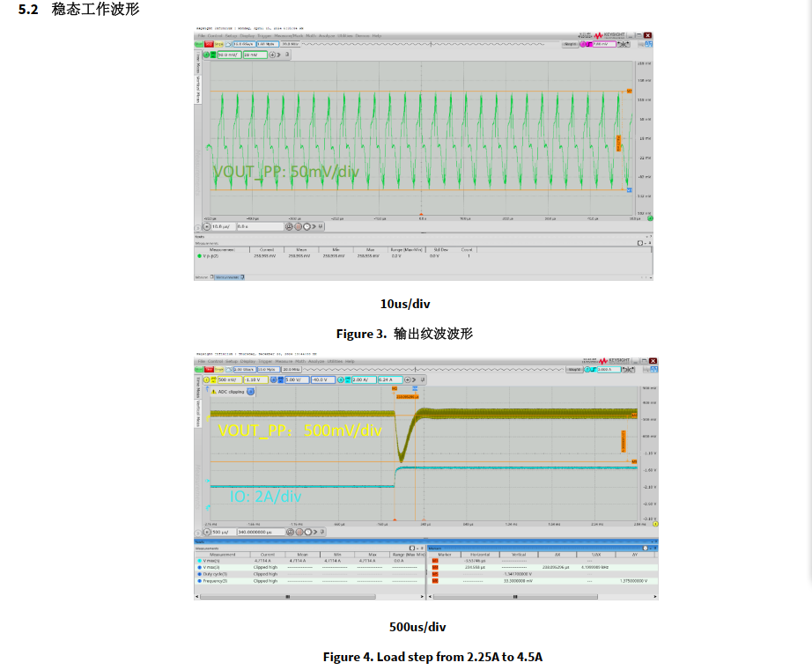The width and height of the screenshot is (812, 670).
Task: Click the add-channel plus icon in Figure 4 scope
Action: (408, 380)
